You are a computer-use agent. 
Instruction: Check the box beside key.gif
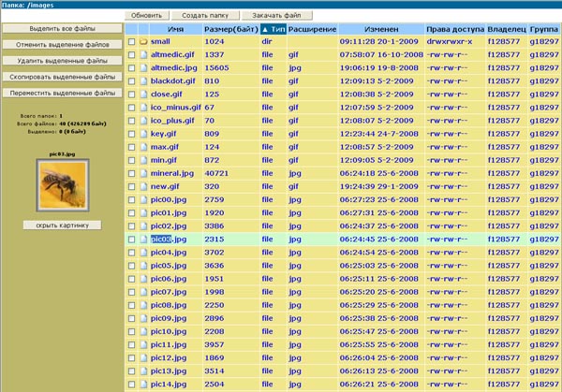point(131,134)
